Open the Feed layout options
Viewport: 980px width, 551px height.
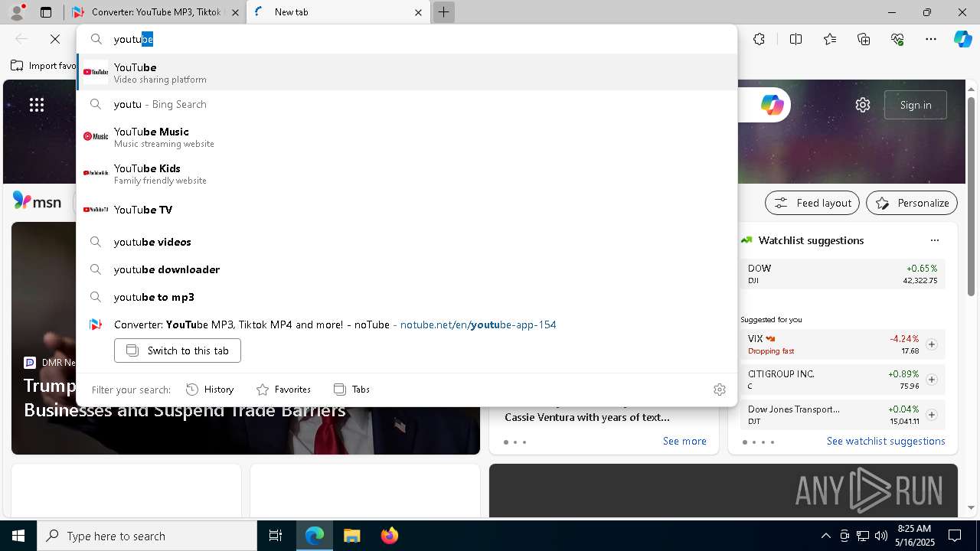812,203
